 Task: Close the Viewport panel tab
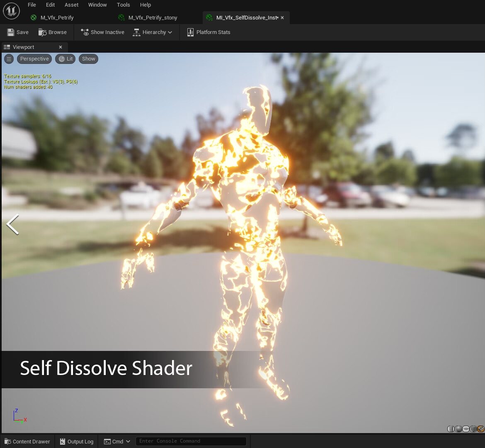pos(61,47)
